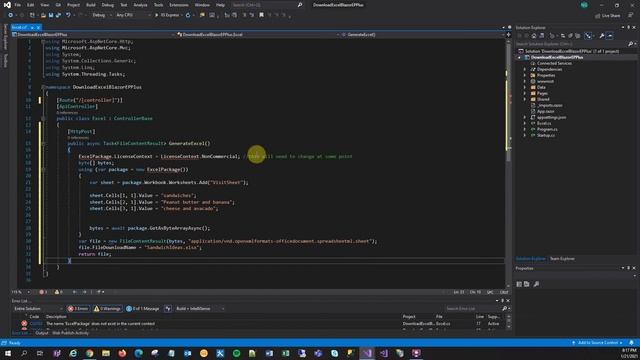640x360 pixels.
Task: Toggle the Error List build-filter icon
Action: pos(168,309)
